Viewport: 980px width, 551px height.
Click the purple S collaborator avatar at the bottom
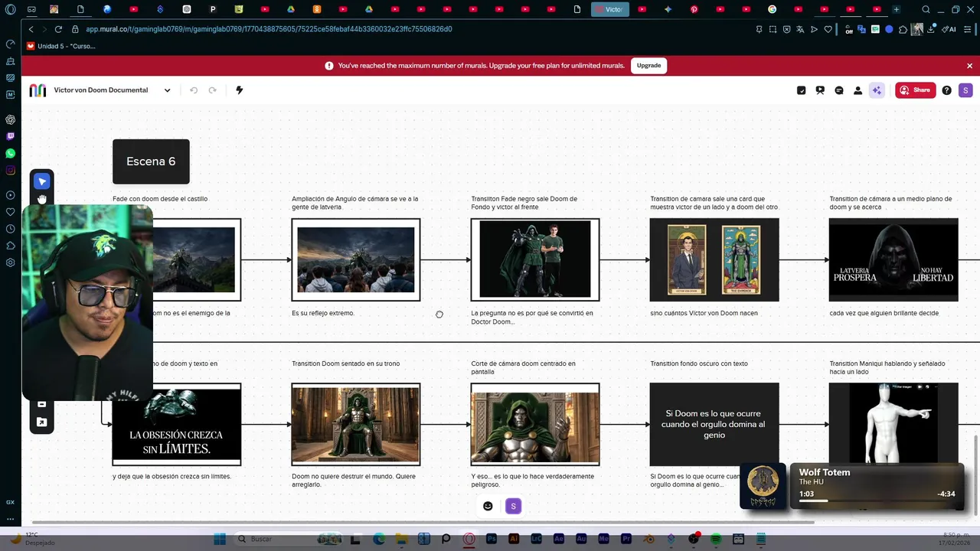coord(514,506)
